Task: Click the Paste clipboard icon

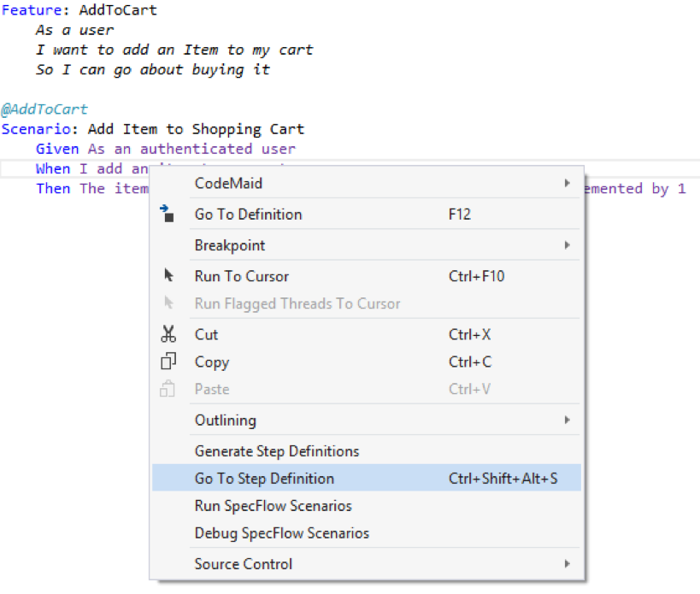Action: click(168, 389)
